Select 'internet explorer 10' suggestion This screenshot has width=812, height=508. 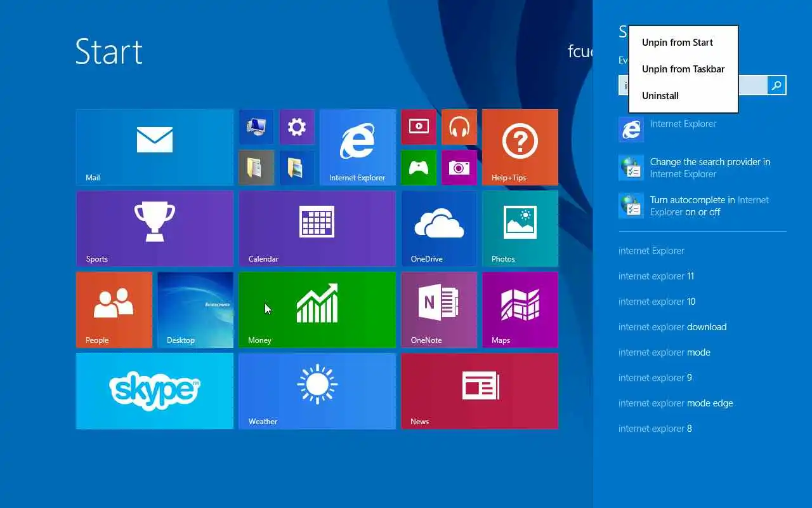657,302
